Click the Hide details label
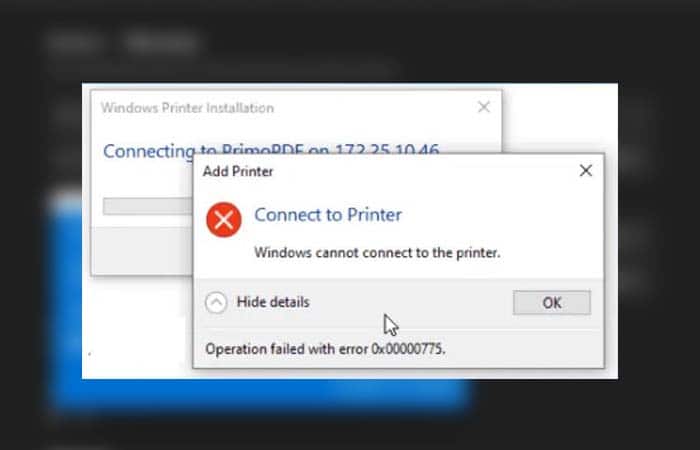This screenshot has height=450, width=700. pos(272,302)
